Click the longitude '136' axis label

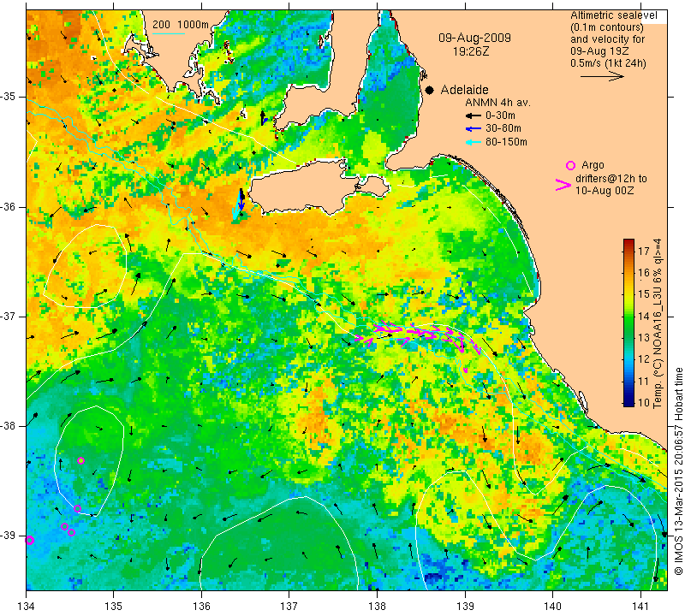[x=202, y=607]
